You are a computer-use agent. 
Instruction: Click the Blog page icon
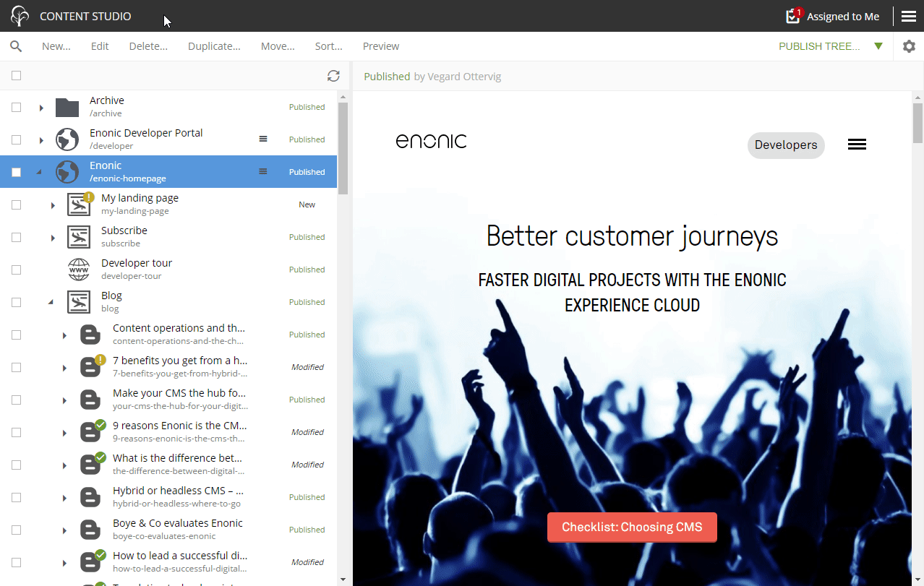point(79,302)
